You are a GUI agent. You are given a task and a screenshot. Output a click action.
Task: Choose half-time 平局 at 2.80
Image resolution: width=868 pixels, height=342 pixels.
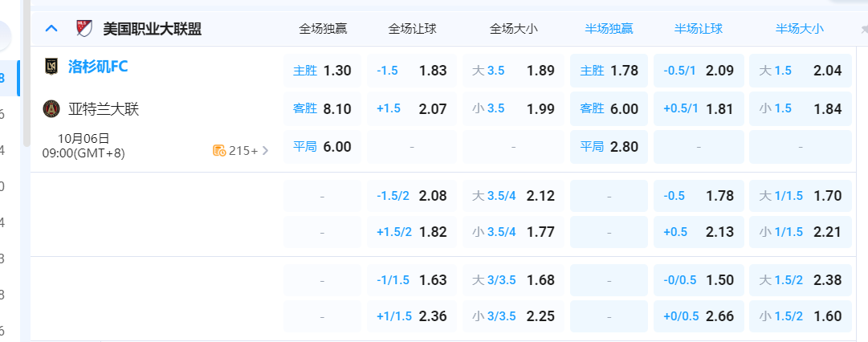point(609,147)
